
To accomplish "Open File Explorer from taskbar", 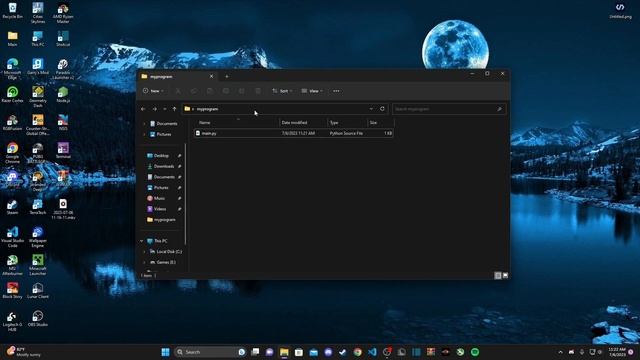I will coord(284,352).
